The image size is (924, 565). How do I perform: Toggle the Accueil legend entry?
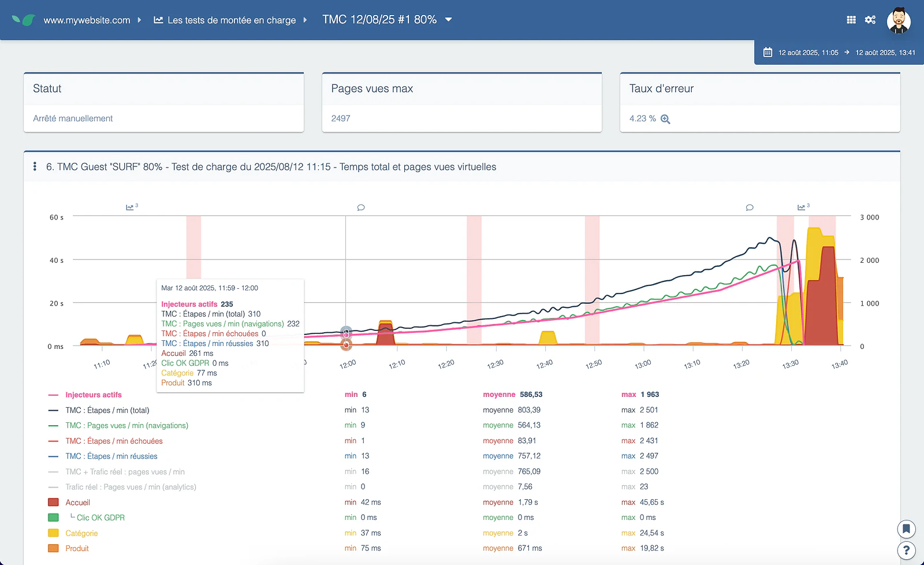click(x=77, y=503)
